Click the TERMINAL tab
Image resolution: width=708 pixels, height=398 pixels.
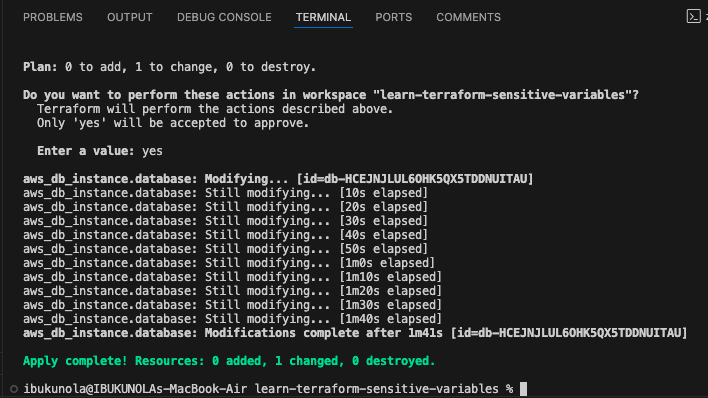[323, 17]
